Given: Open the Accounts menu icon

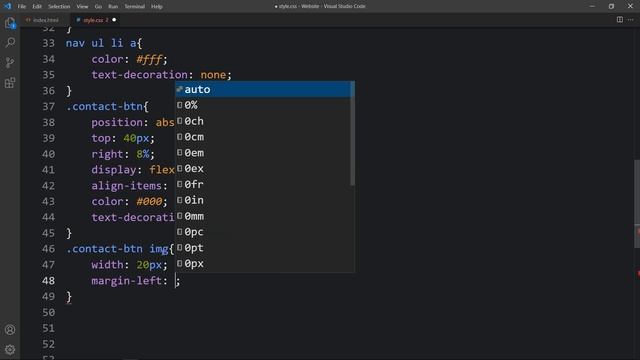Looking at the screenshot, I should pos(10,329).
